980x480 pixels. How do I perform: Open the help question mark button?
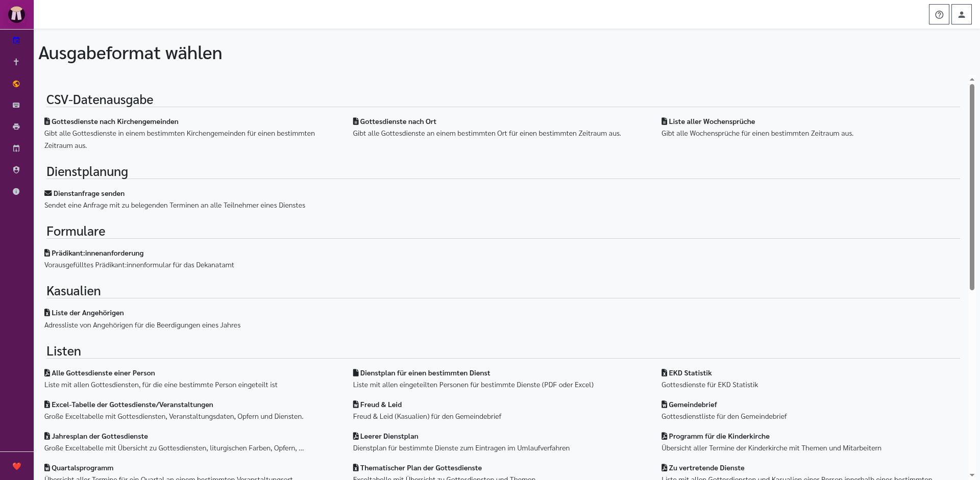pos(939,14)
